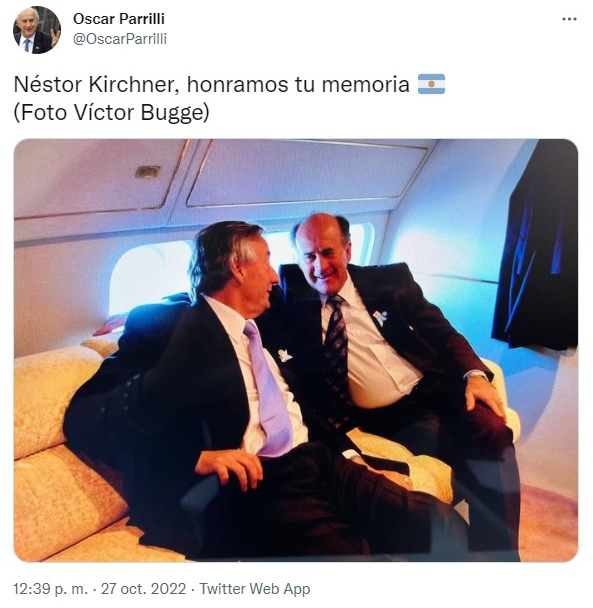Click the tweet timestamp 12:39 p. m.

pos(51,589)
